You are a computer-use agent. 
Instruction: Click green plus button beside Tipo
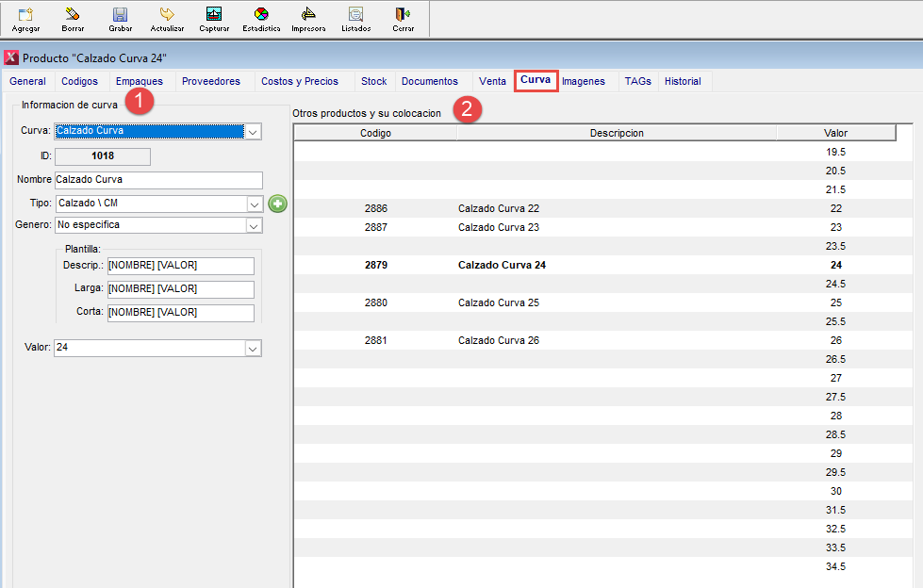(277, 204)
